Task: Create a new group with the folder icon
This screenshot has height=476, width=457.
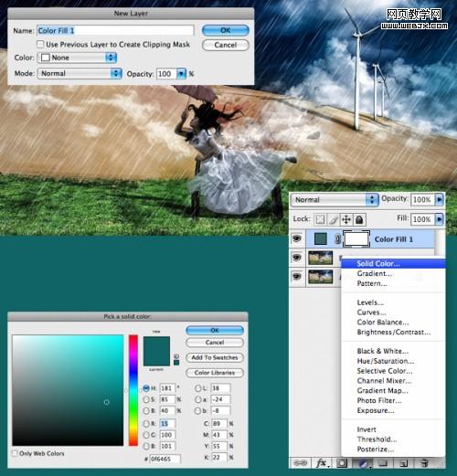Action: [383, 463]
